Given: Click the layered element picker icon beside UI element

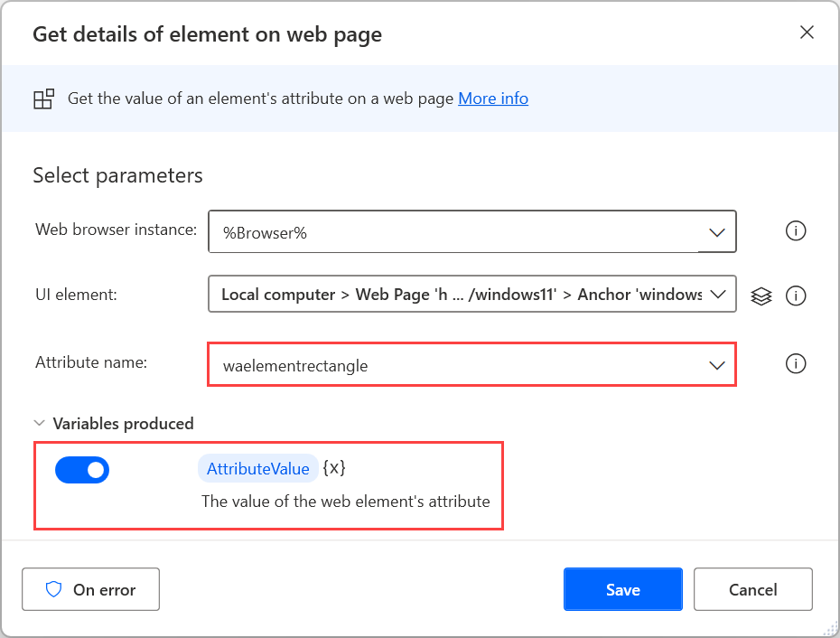Looking at the screenshot, I should (761, 295).
